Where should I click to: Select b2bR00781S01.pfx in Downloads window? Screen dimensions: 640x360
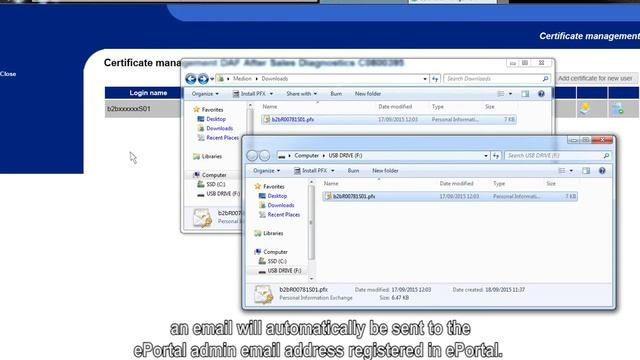tap(389, 120)
